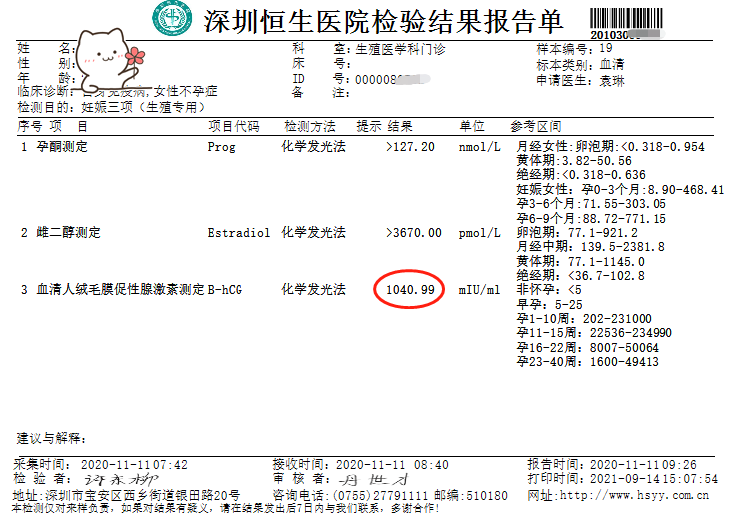The height and width of the screenshot is (518, 734).
Task: Click the department value 生殖医学科门诊
Action: [x=400, y=50]
